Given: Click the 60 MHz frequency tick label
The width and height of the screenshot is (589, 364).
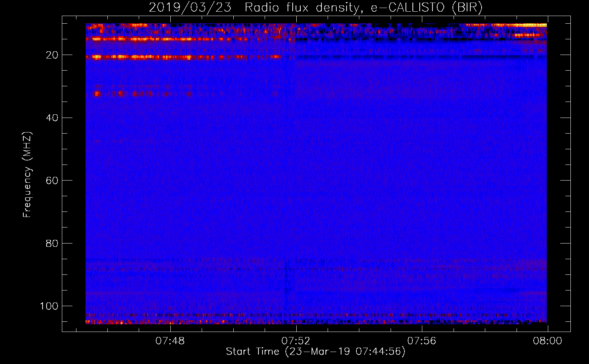Looking at the screenshot, I should [52, 181].
